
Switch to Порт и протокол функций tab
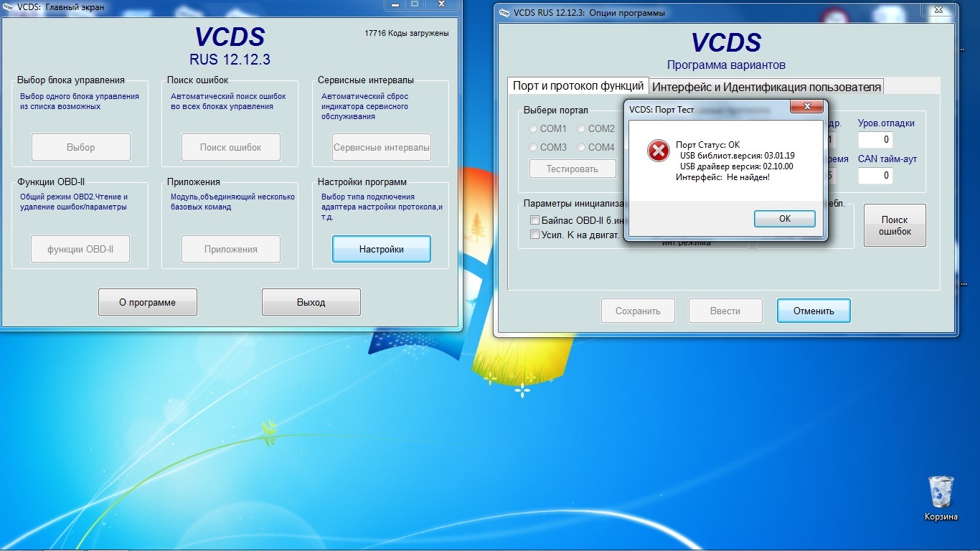click(578, 86)
